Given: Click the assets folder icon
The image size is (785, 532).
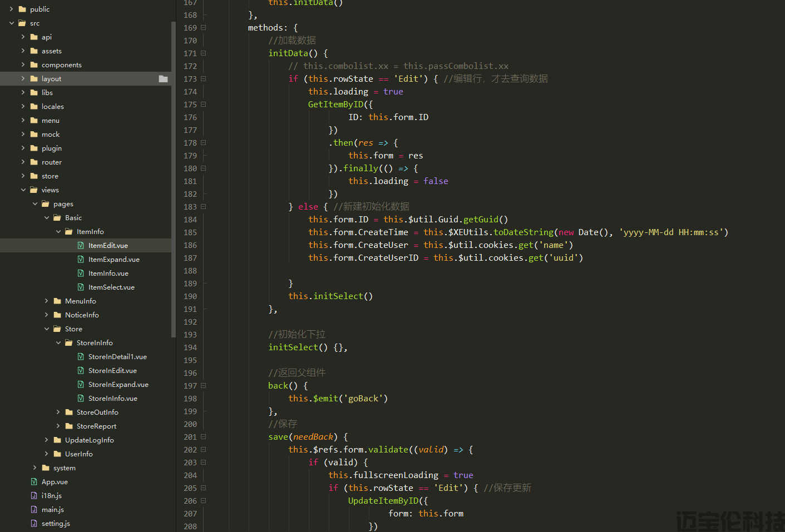Looking at the screenshot, I should click(x=34, y=51).
